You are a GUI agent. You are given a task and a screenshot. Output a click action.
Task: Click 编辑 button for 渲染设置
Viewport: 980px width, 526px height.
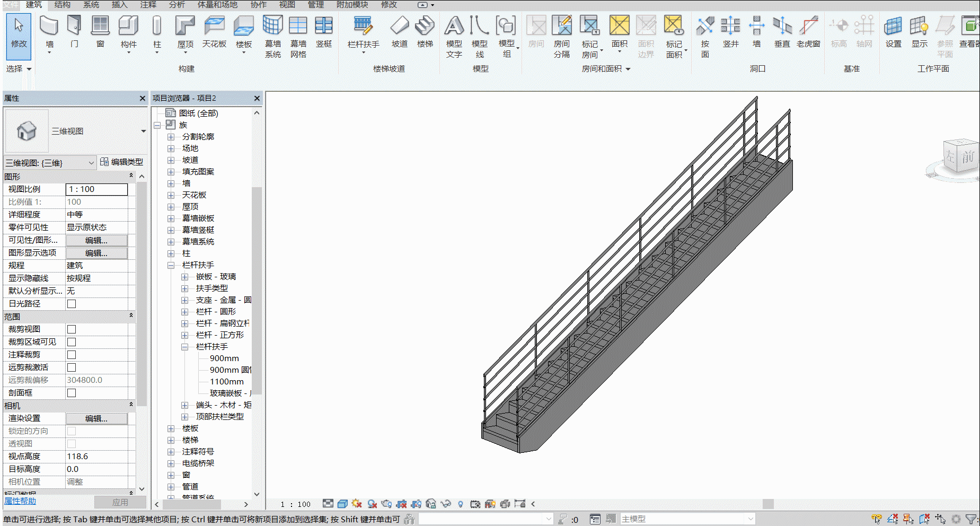pyautogui.click(x=96, y=418)
